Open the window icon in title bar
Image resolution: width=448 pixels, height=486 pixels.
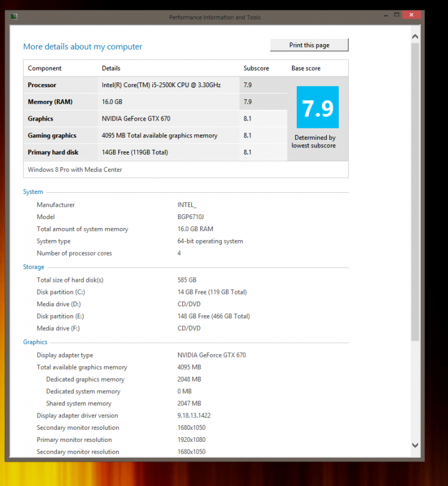[14, 17]
